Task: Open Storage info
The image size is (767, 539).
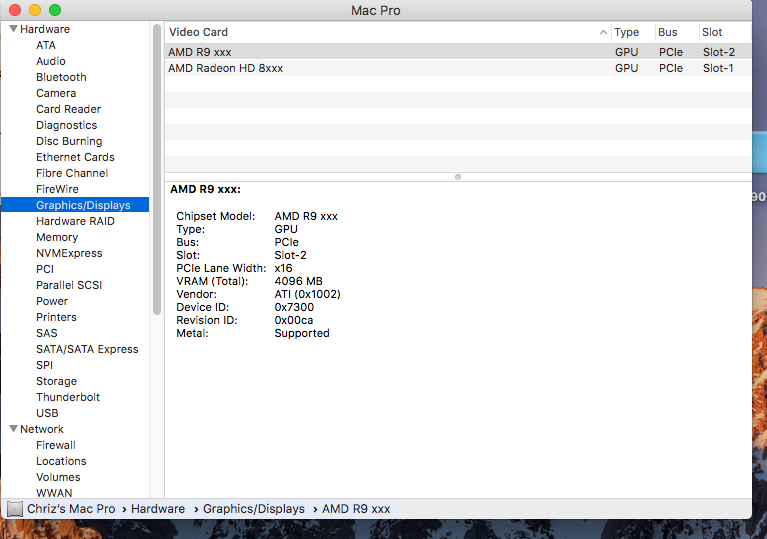Action: (56, 381)
